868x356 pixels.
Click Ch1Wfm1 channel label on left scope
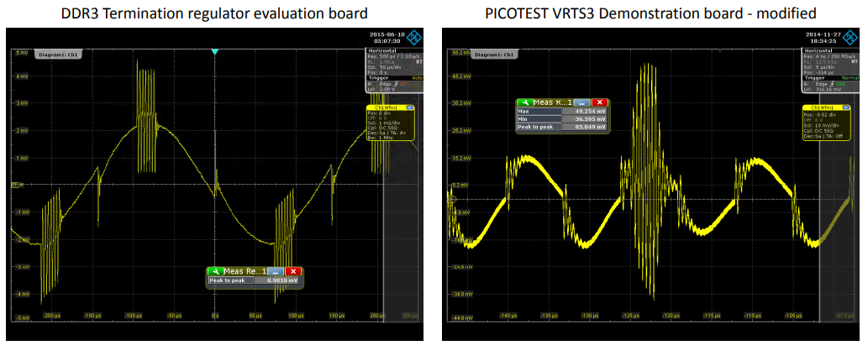[387, 108]
